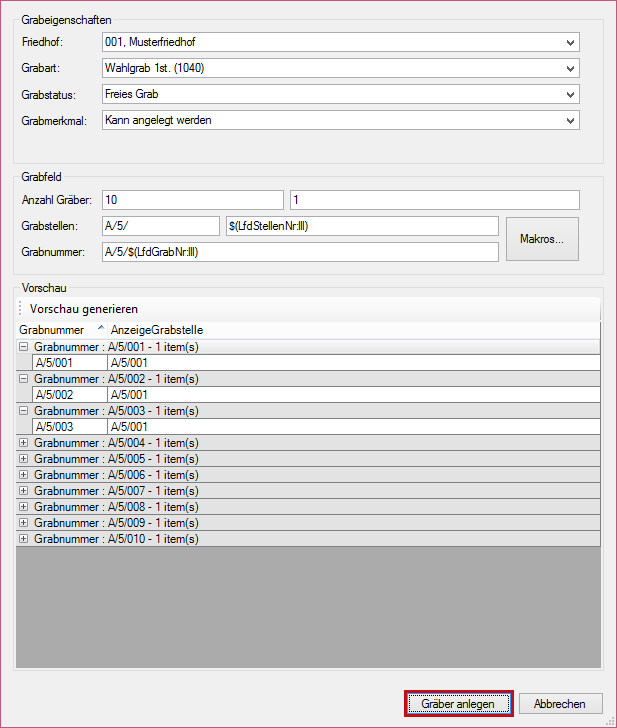This screenshot has height=728, width=617.
Task: Click the Grabstellen field containing A/5/
Action: point(160,226)
